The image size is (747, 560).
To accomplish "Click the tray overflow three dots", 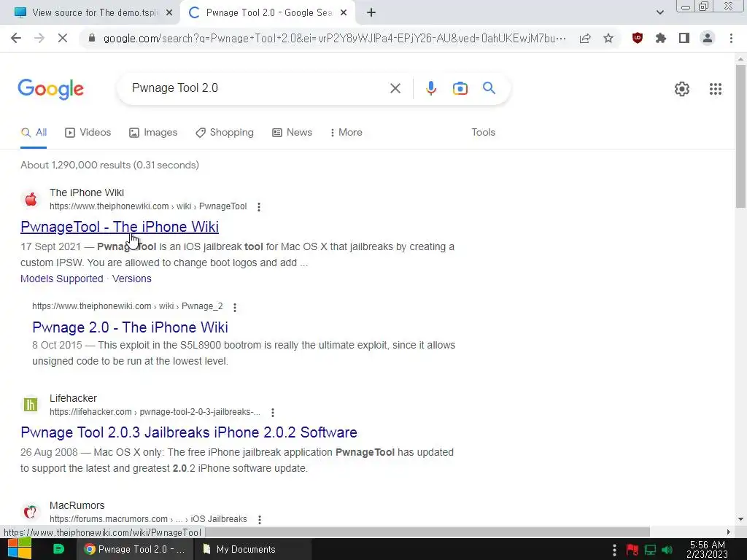I will pyautogui.click(x=614, y=550).
